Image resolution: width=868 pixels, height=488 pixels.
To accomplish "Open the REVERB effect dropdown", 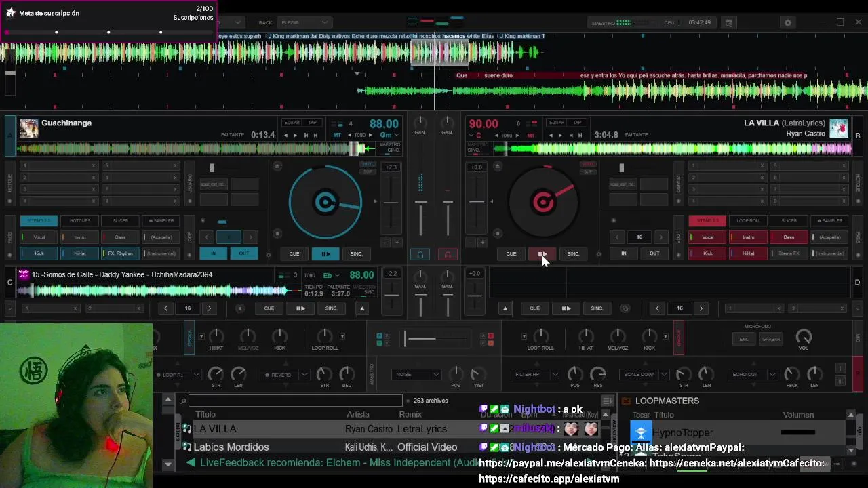I will click(x=304, y=375).
